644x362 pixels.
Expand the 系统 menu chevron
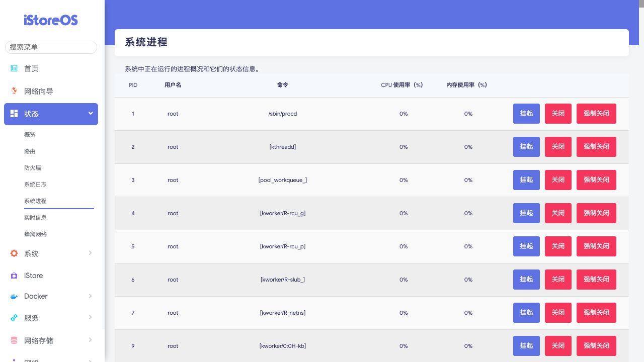tap(91, 253)
